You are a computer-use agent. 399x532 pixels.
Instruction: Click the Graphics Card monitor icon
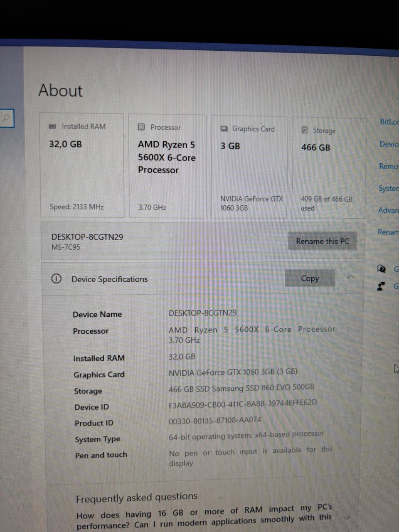point(224,129)
